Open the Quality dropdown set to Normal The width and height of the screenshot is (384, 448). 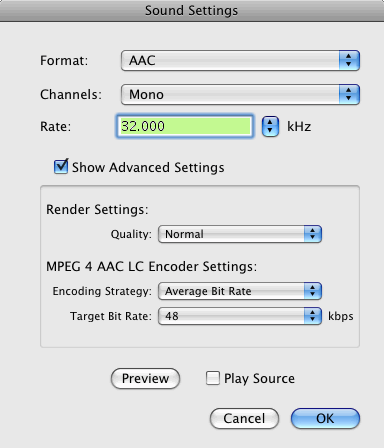pyautogui.click(x=240, y=234)
